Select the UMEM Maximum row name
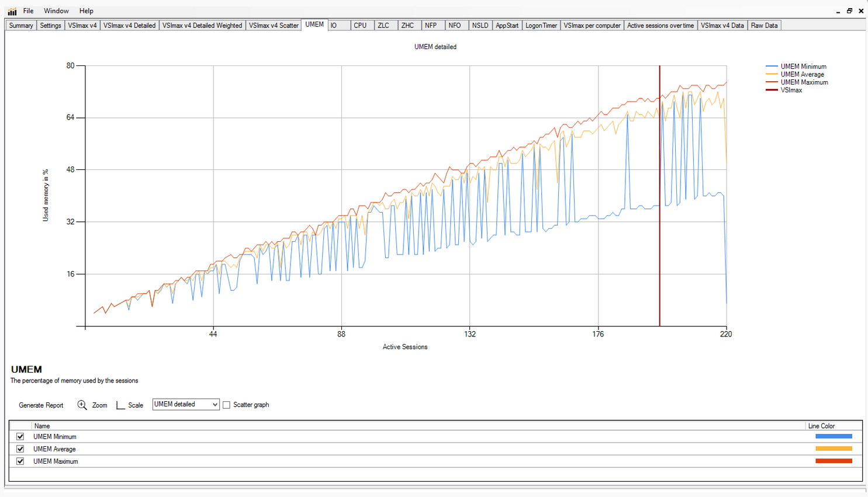The image size is (868, 497). 56,461
